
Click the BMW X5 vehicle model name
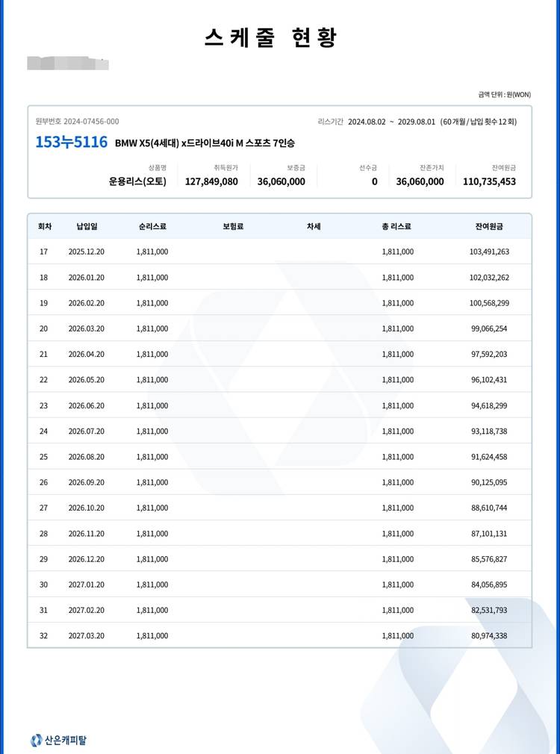click(205, 143)
